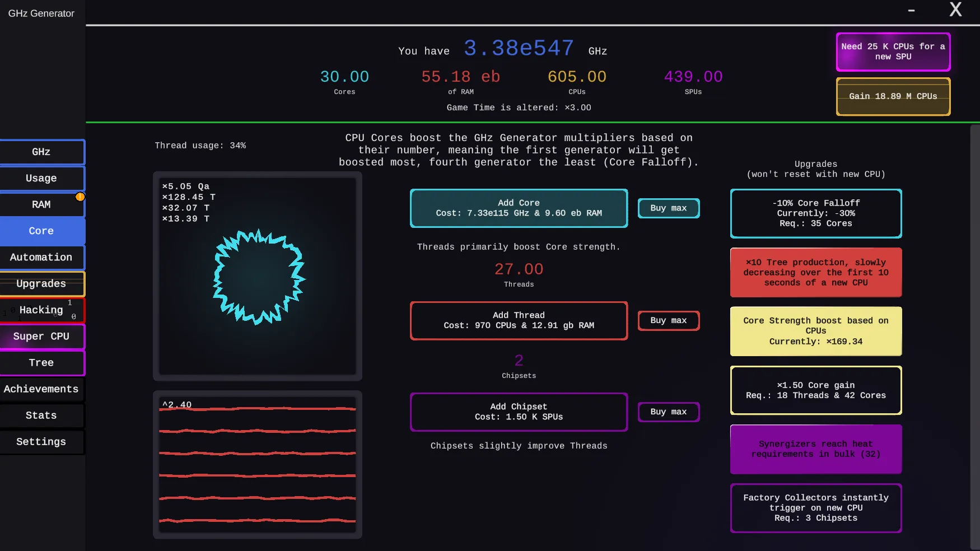
Task: Click the right-side vertical scrollbar
Action: 974,336
